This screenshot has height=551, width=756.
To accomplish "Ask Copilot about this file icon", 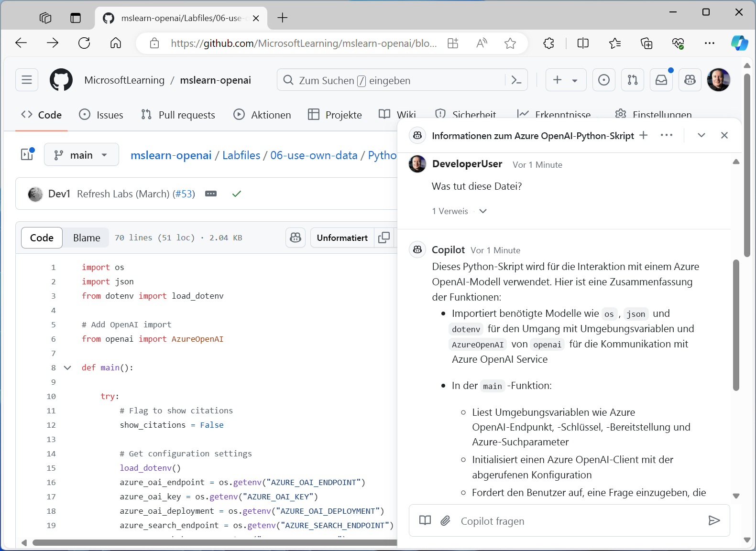I will point(296,238).
